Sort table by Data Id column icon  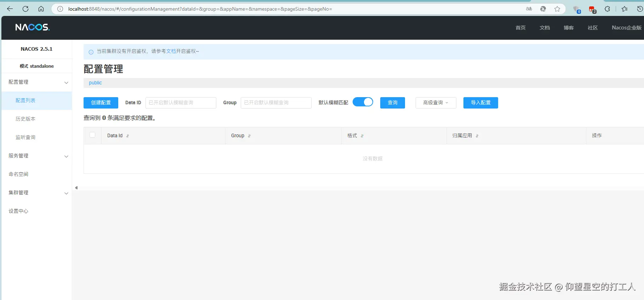click(x=128, y=136)
